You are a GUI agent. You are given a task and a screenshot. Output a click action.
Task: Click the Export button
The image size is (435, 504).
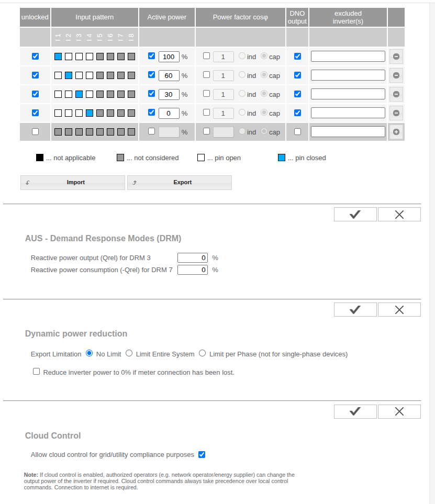point(180,183)
